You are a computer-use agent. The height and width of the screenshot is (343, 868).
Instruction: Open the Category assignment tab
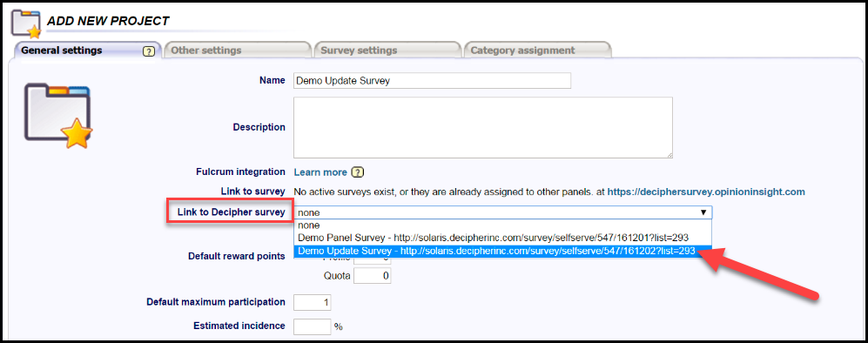tap(537, 50)
